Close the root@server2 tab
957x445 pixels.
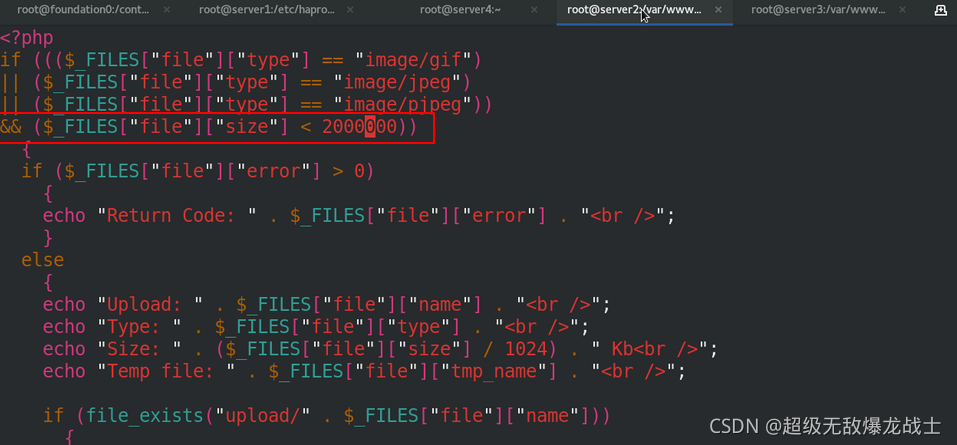pyautogui.click(x=718, y=10)
